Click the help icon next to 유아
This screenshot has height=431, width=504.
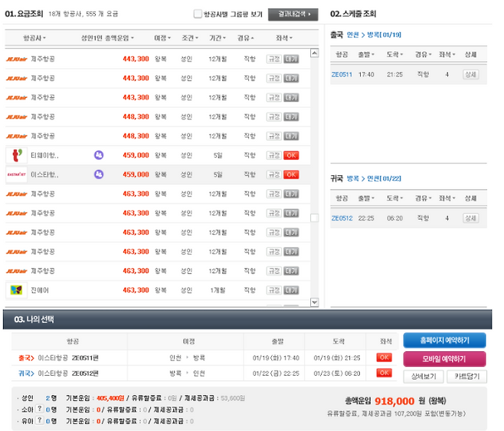coord(39,420)
